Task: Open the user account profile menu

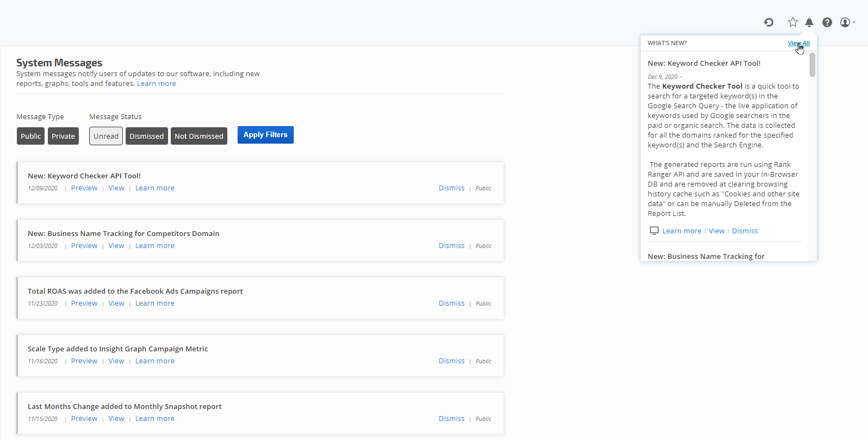Action: (847, 22)
